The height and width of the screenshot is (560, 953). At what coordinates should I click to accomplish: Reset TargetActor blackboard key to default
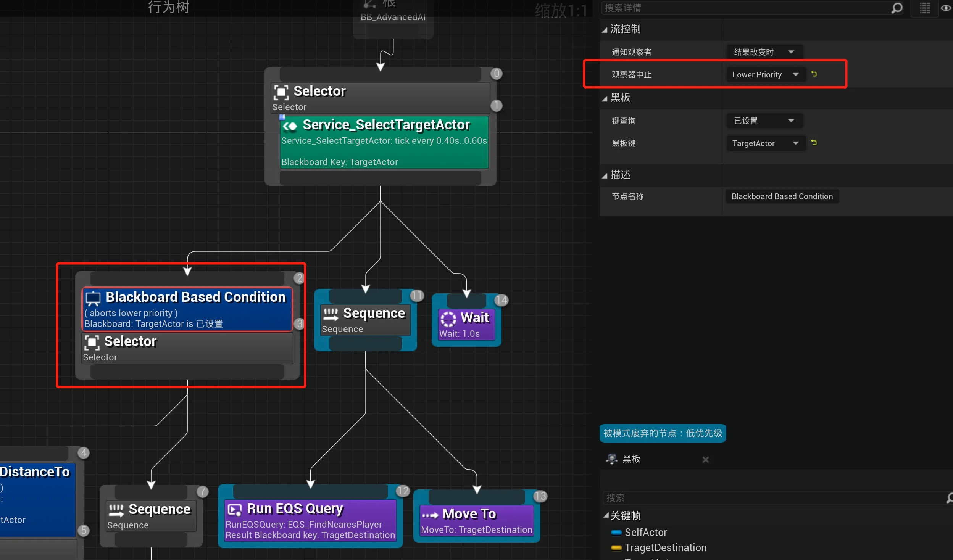point(814,143)
